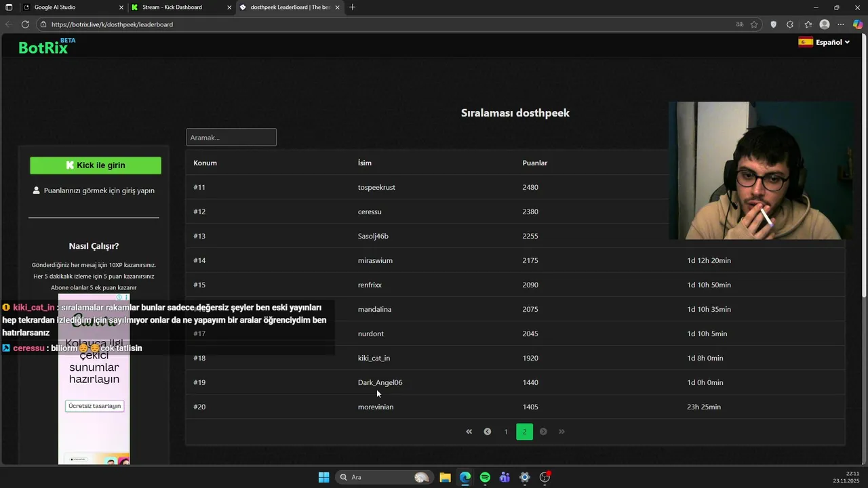The image size is (868, 488).
Task: Click the browser refresh extension icon
Action: pyautogui.click(x=790, y=24)
